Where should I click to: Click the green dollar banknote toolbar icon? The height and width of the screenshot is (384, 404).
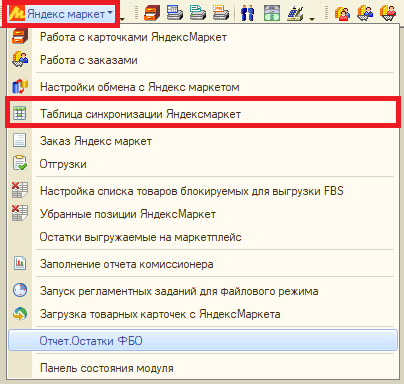[x=272, y=13]
